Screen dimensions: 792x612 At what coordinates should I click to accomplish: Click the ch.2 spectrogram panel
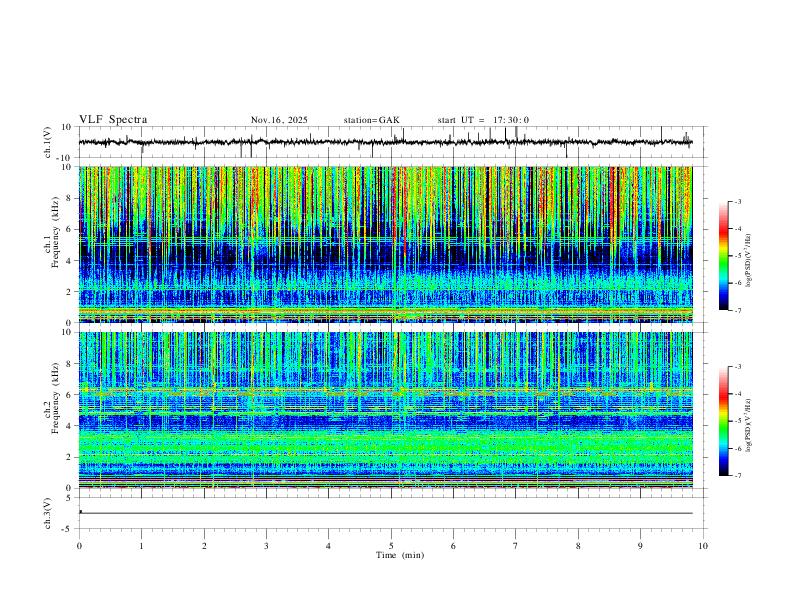385,410
